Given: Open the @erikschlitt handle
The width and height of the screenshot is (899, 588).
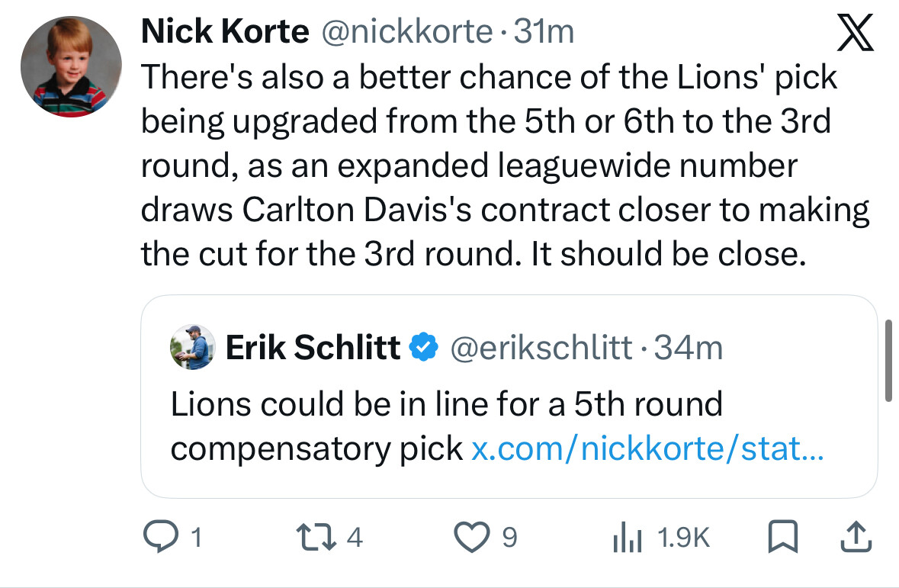Looking at the screenshot, I should click(541, 348).
